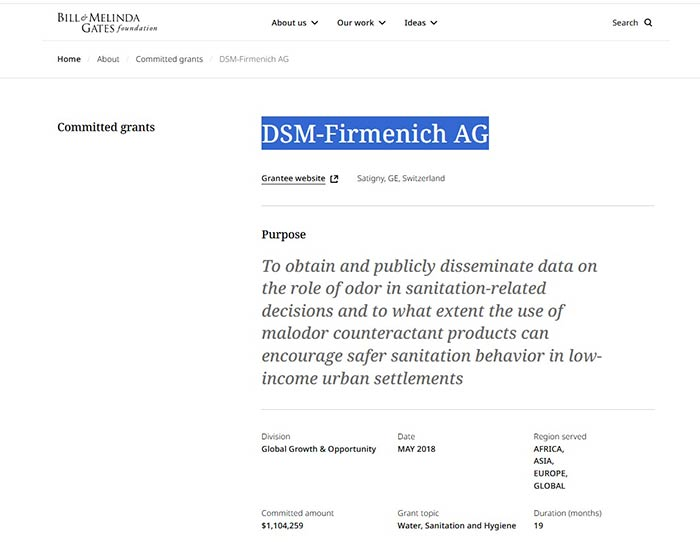Open the Our work menu

pos(355,23)
